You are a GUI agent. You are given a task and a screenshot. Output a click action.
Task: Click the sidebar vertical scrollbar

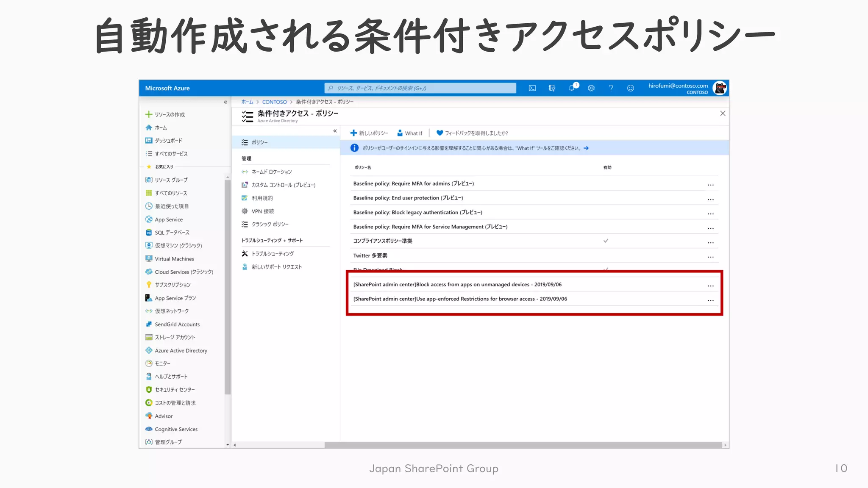[x=228, y=287]
